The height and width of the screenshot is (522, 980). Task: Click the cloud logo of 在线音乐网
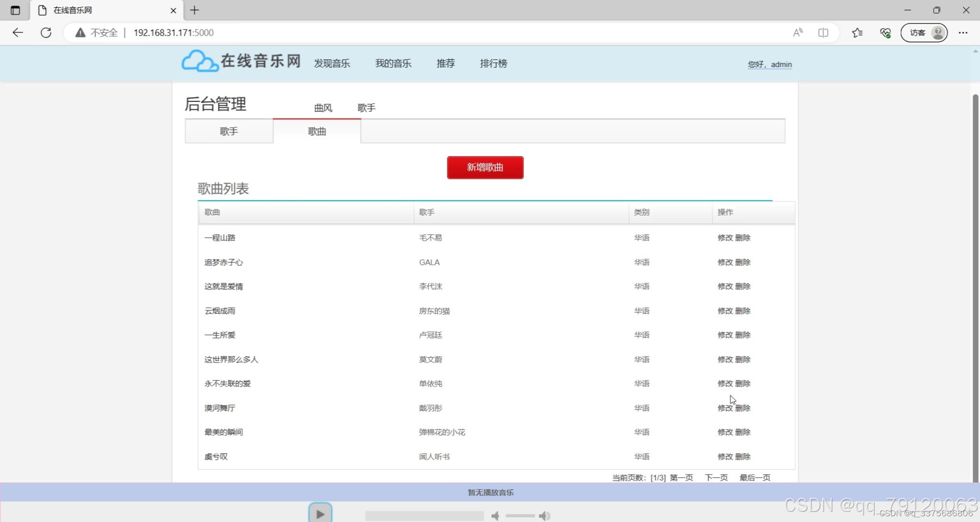[199, 62]
